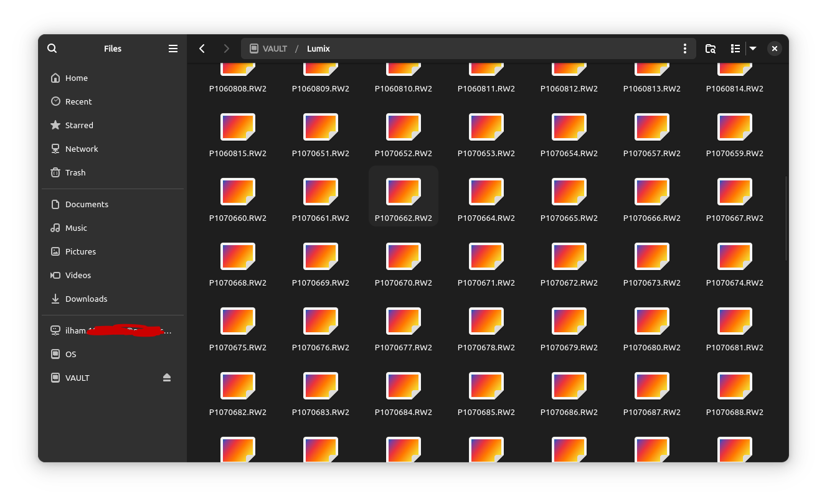Open the hamburger main menu

coord(173,49)
